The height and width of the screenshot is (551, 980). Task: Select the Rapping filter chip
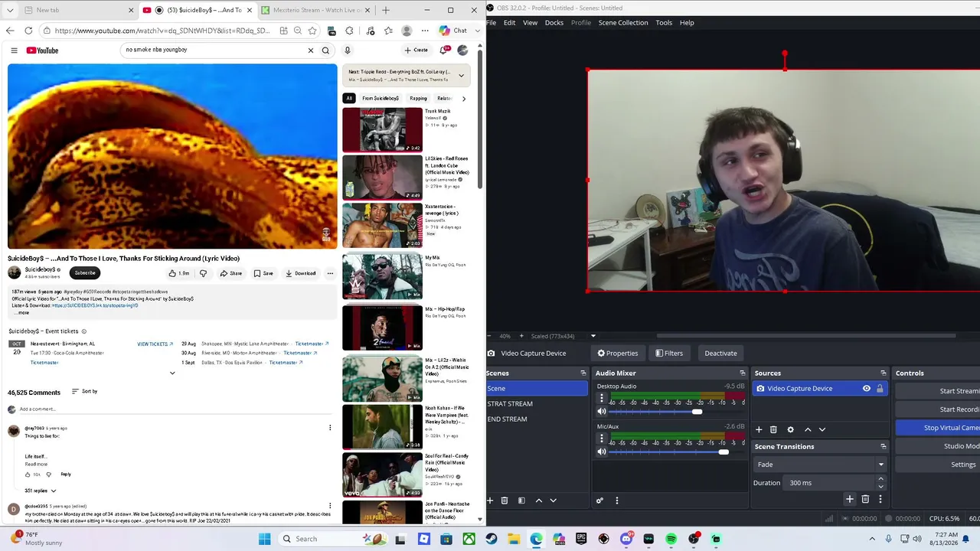point(418,98)
